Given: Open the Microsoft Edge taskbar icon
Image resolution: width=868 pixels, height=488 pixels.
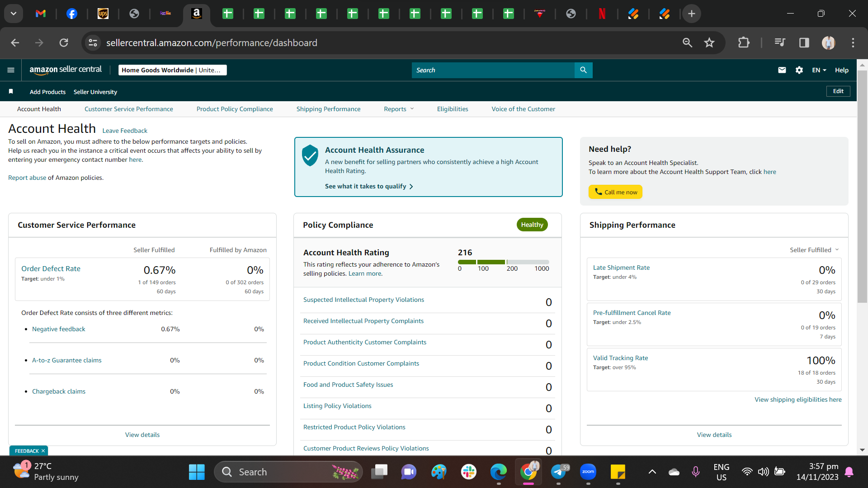Looking at the screenshot, I should click(x=498, y=472).
